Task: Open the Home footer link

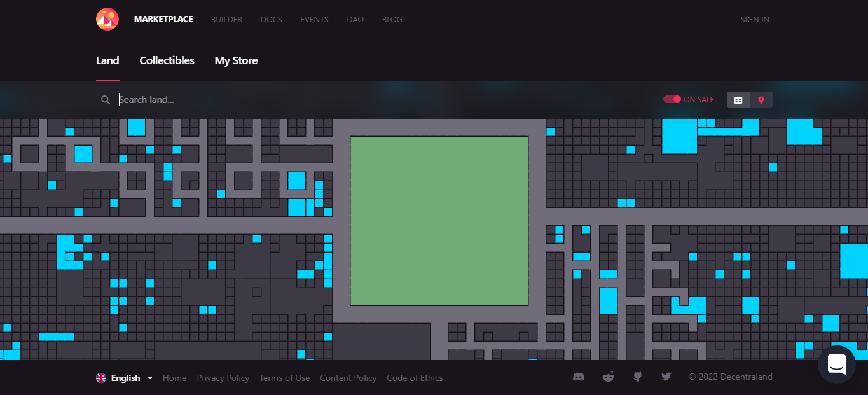Action: point(174,378)
